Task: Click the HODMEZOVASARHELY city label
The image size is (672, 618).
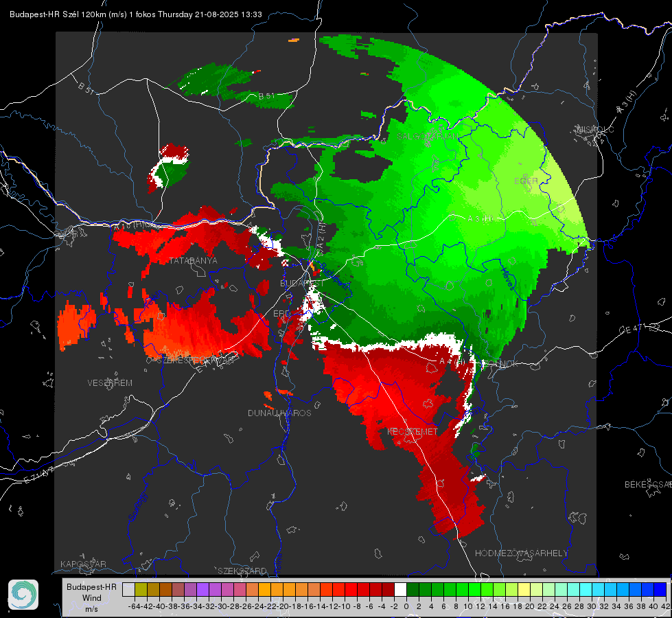Action: [521, 553]
